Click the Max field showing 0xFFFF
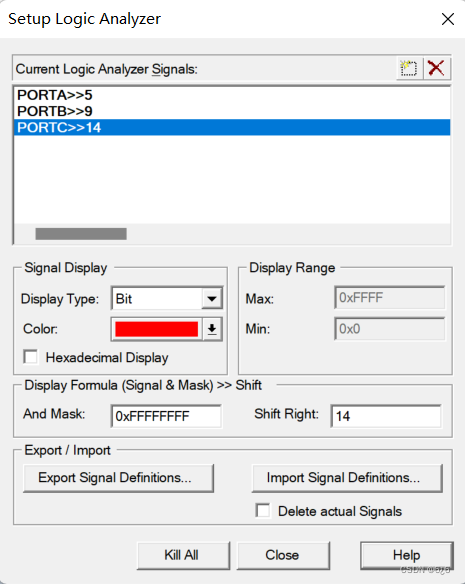The image size is (465, 584). 389,298
